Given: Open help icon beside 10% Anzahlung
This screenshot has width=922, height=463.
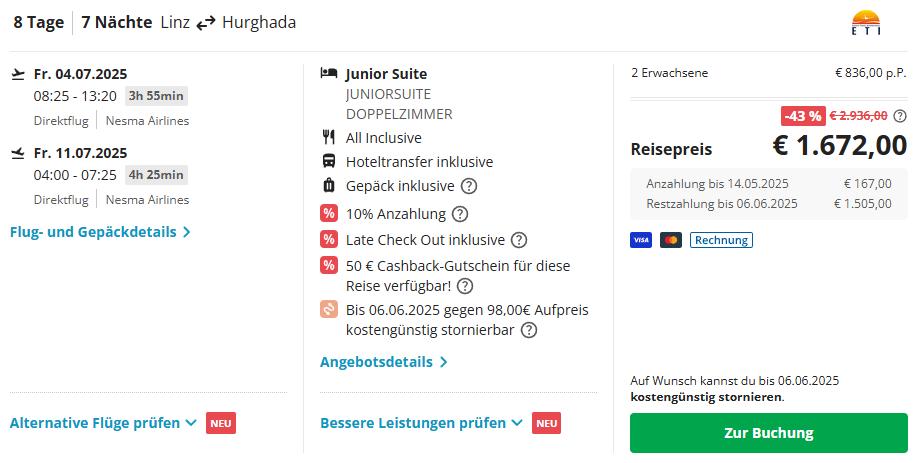Looking at the screenshot, I should 460,214.
